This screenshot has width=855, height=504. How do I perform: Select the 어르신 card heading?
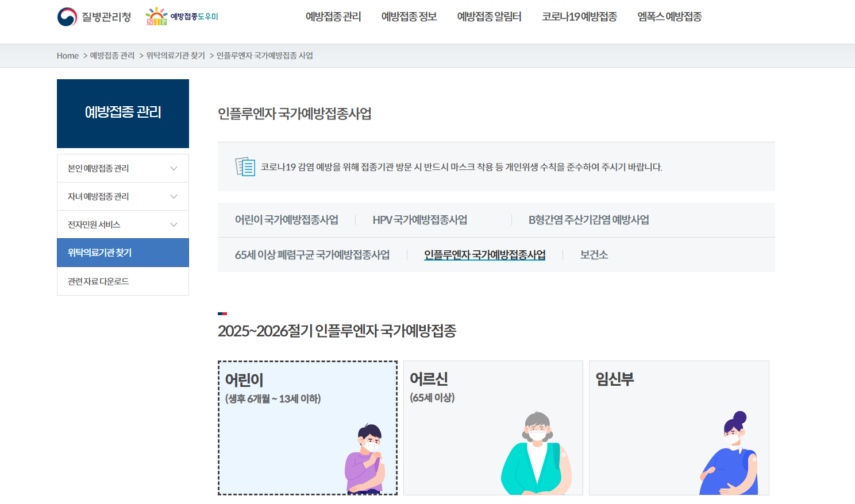coord(429,379)
